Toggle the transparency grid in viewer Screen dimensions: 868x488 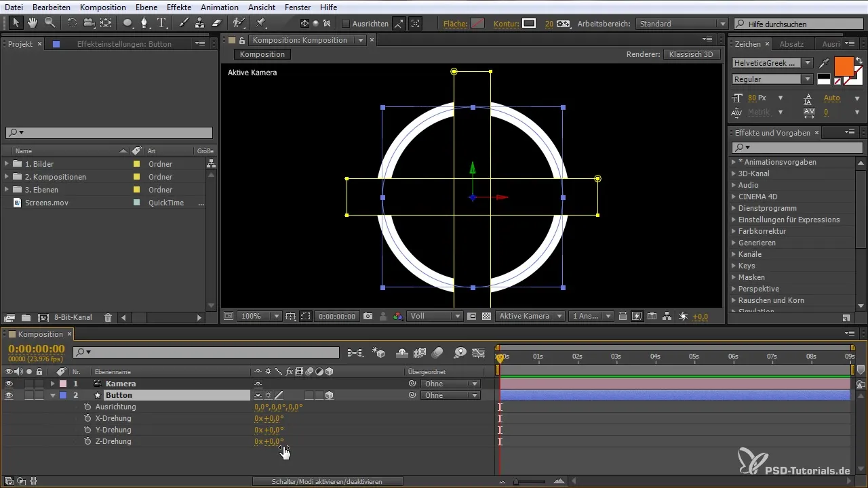click(486, 317)
